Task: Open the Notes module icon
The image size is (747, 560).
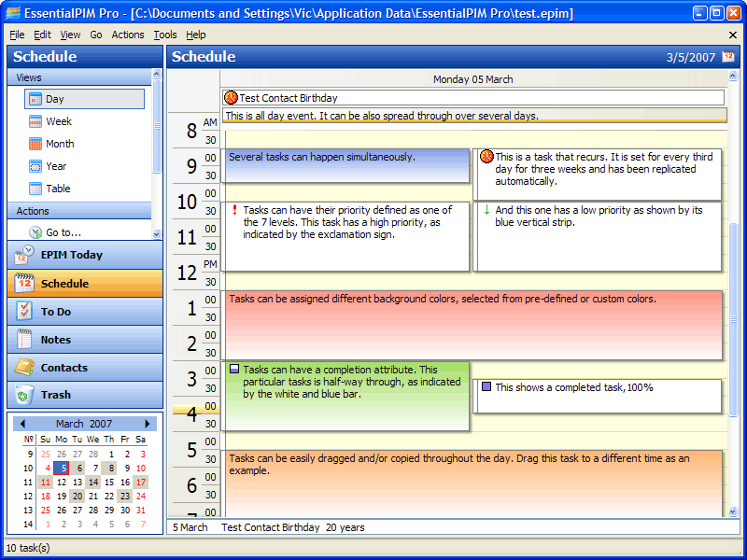Action: (x=24, y=340)
